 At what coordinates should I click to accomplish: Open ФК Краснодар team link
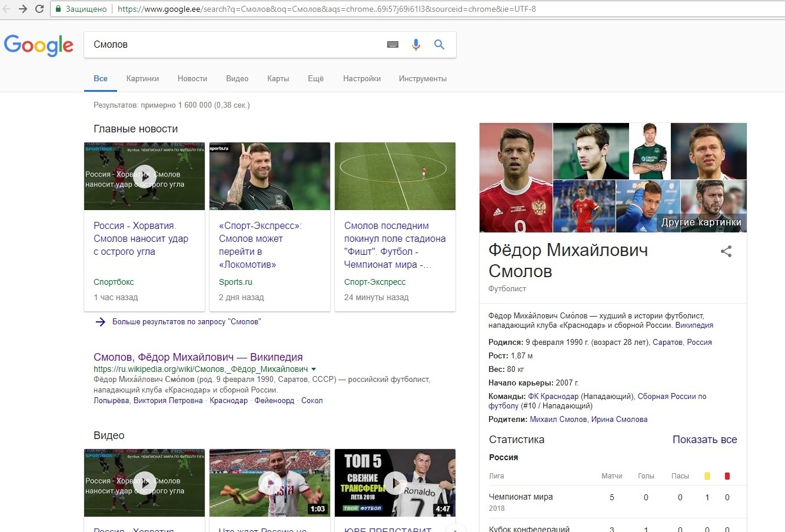[x=553, y=396]
